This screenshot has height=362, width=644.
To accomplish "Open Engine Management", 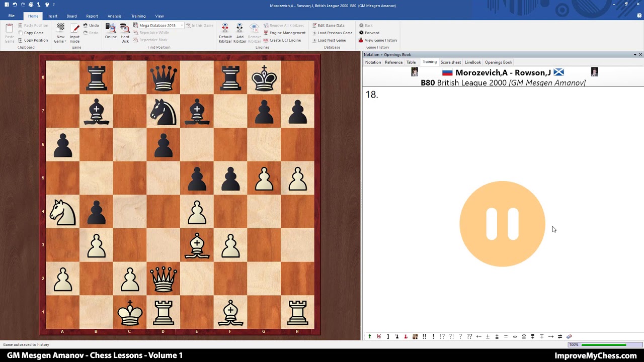I will pyautogui.click(x=284, y=33).
